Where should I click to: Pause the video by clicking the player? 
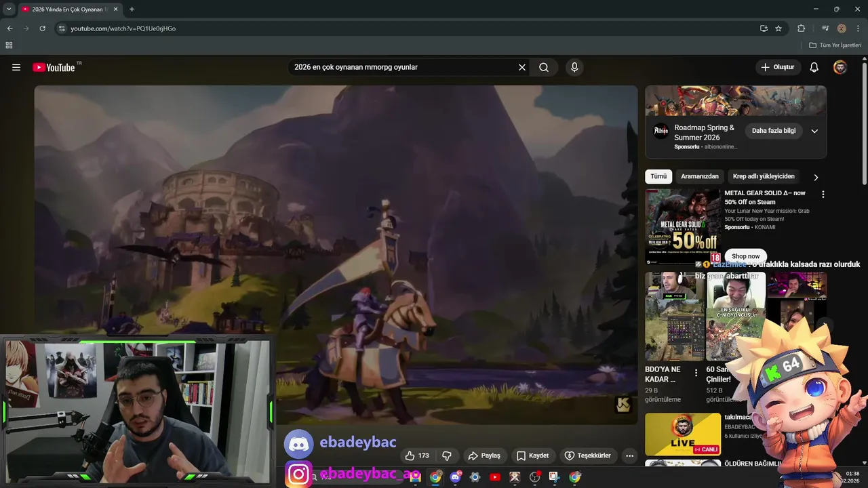(x=336, y=254)
